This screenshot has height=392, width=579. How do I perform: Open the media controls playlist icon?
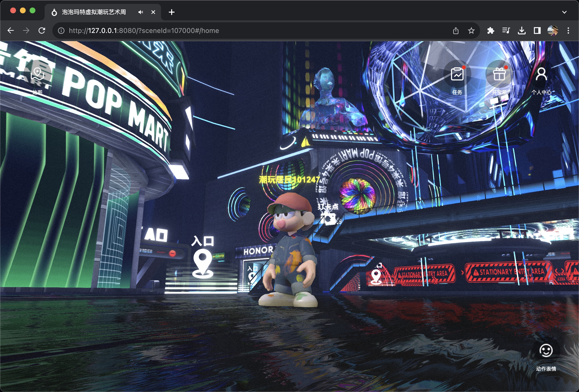506,31
